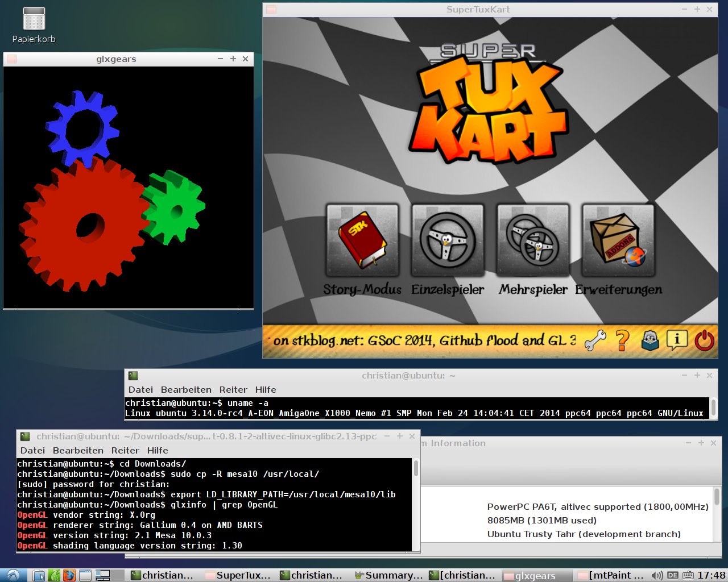This screenshot has height=582, width=728.
Task: Launch Firefox from the taskbar panel
Action: (69, 575)
